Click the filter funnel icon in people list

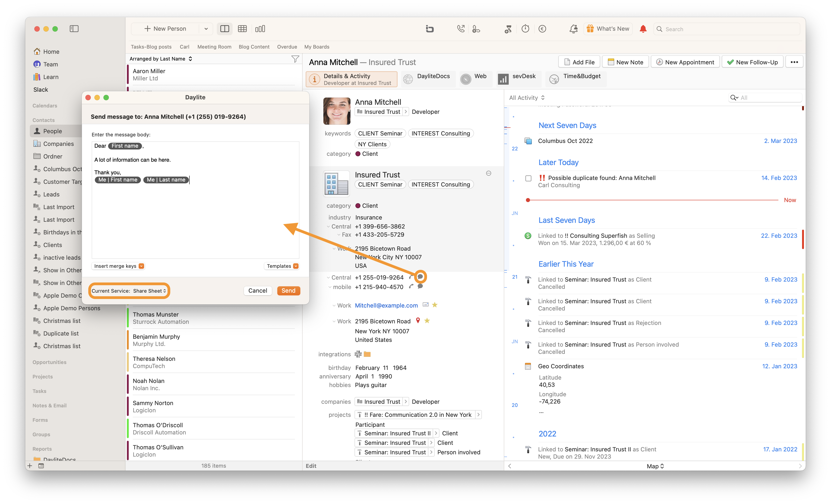(295, 59)
